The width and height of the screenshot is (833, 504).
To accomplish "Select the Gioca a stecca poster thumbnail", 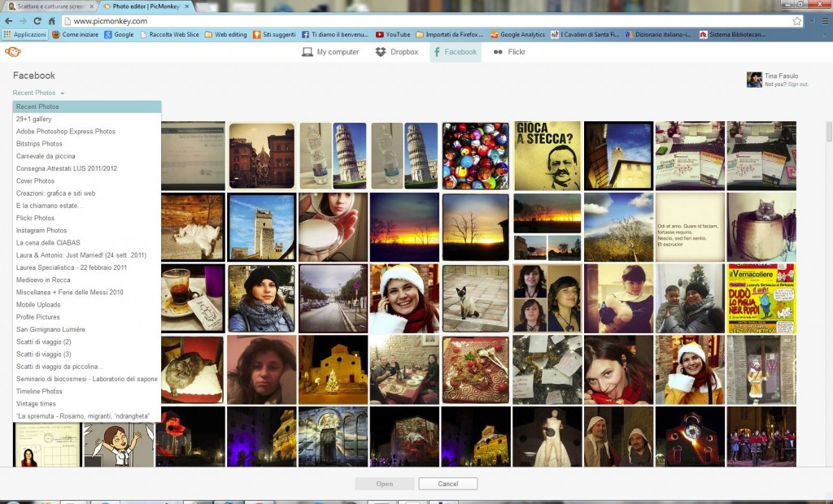I will [x=547, y=155].
